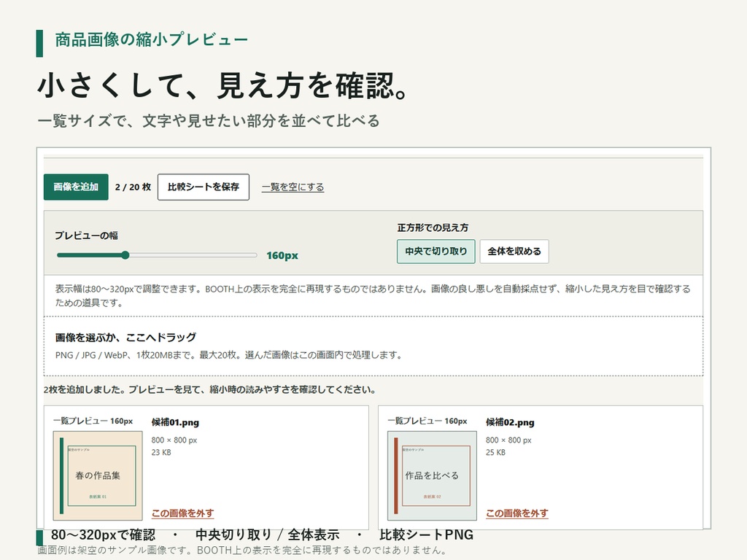
Task: Remove 候補02.png with この画像を外す
Action: [x=517, y=513]
